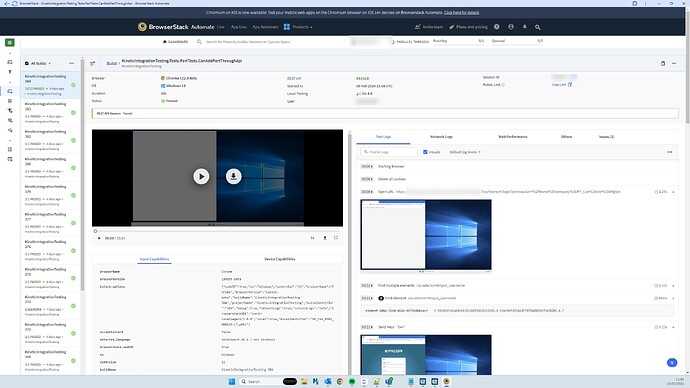Open the BrowserStack search icon in header
Viewport: 690px width, 388px height.
click(538, 27)
